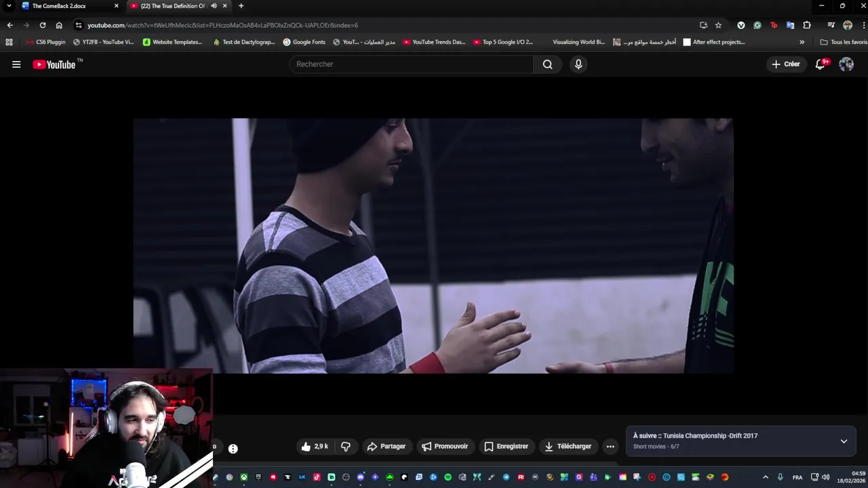The image size is (868, 488).
Task: Start voice search with the microphone icon
Action: tap(578, 64)
